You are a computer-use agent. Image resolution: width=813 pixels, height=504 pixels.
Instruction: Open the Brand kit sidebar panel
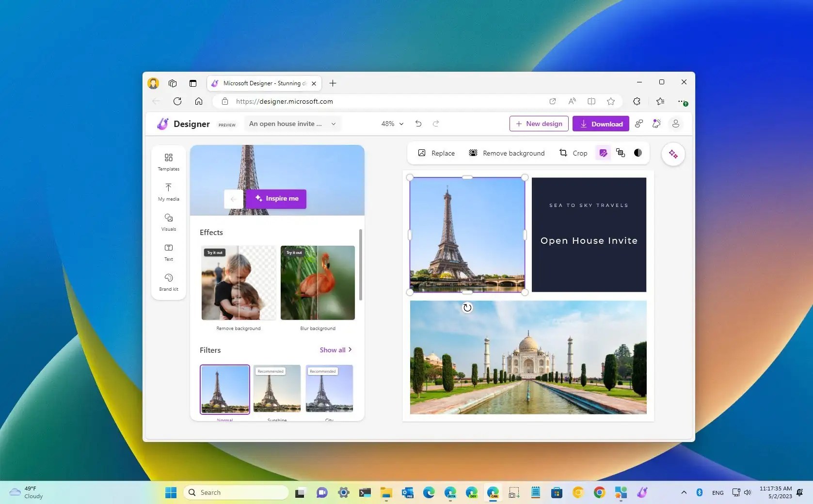pos(168,282)
